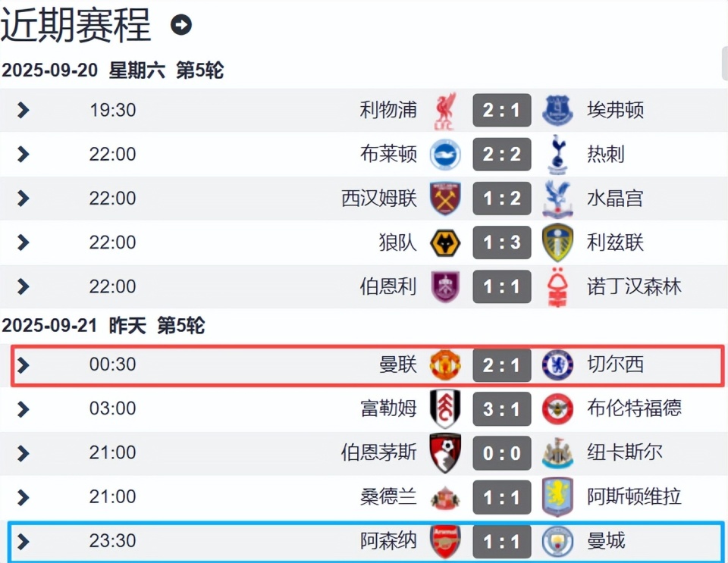Click the Crystal Palace badge icon
The height and width of the screenshot is (563, 728).
(x=558, y=199)
